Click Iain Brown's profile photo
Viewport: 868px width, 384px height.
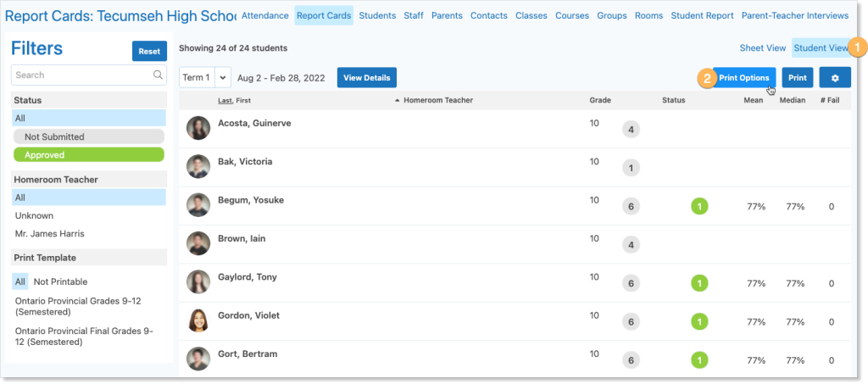(x=198, y=243)
